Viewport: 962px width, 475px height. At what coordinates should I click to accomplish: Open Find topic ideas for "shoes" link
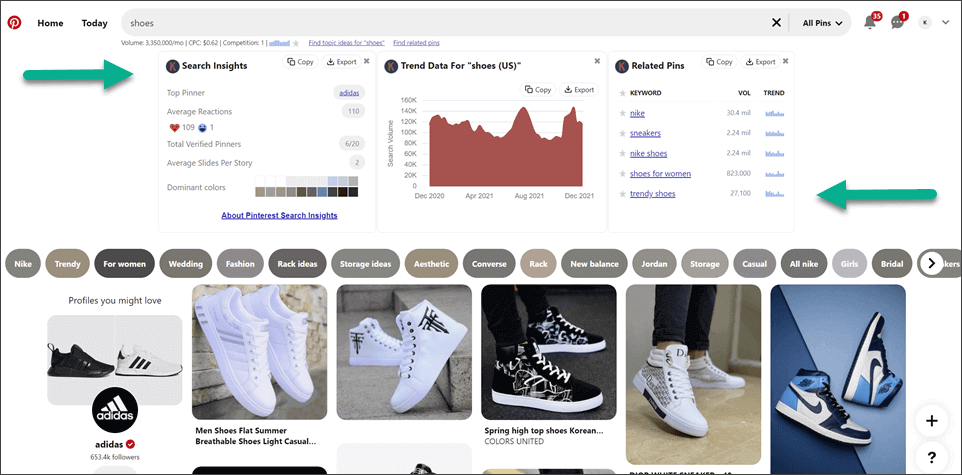(347, 43)
